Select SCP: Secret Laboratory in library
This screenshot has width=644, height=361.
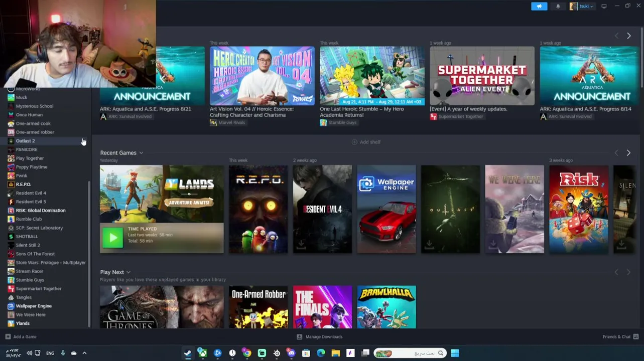tap(39, 228)
